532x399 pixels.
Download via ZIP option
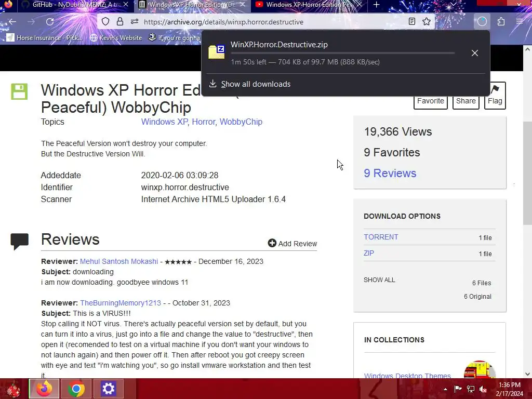(369, 253)
